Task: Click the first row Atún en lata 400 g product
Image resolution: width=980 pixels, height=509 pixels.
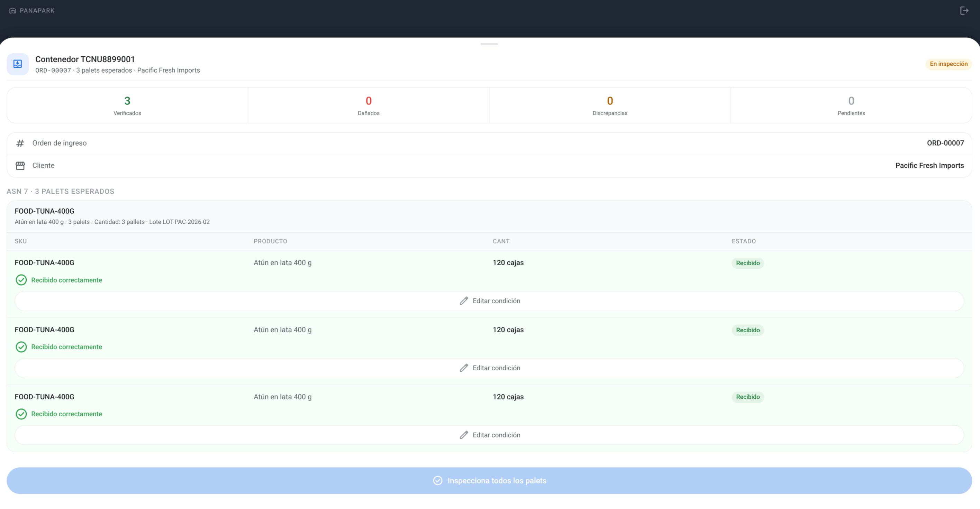Action: (x=283, y=263)
